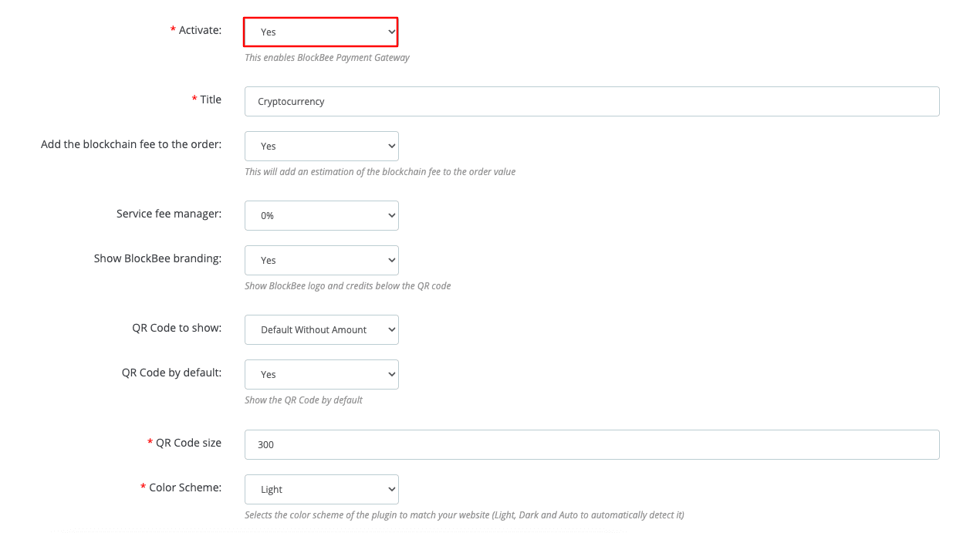
Task: Click the 'This enables BlockBee Payment Gateway' helper text
Action: [x=326, y=57]
